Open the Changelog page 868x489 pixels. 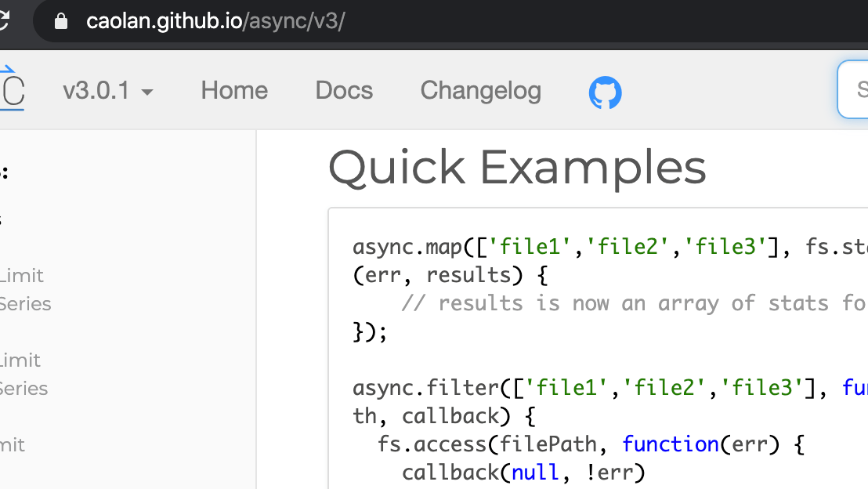(480, 91)
